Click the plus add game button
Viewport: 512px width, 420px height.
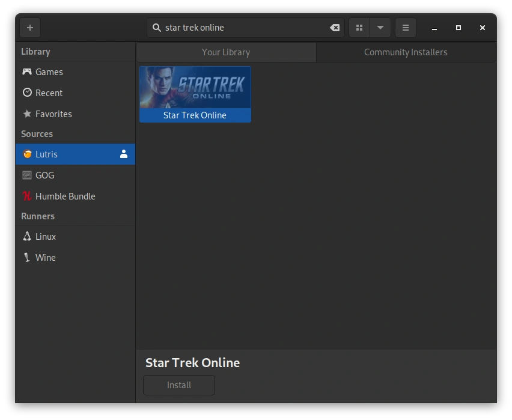pyautogui.click(x=30, y=28)
